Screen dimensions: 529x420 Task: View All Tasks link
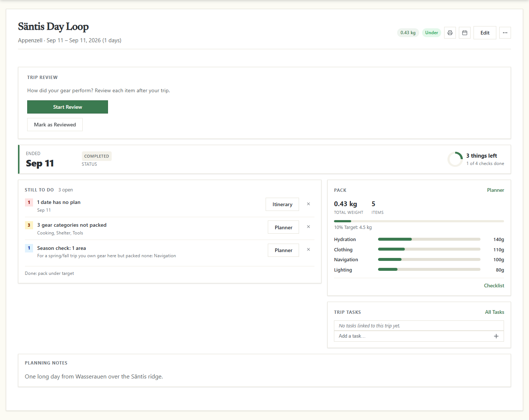tap(494, 312)
